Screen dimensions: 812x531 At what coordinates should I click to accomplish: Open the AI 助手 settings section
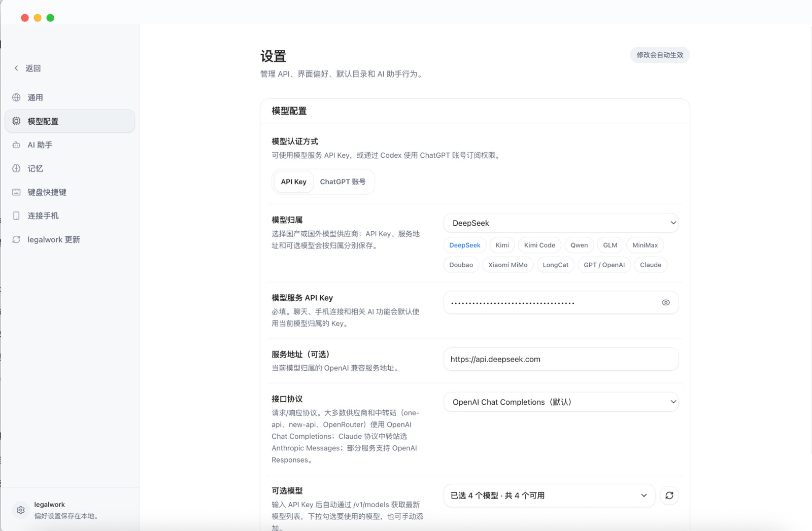(x=70, y=145)
